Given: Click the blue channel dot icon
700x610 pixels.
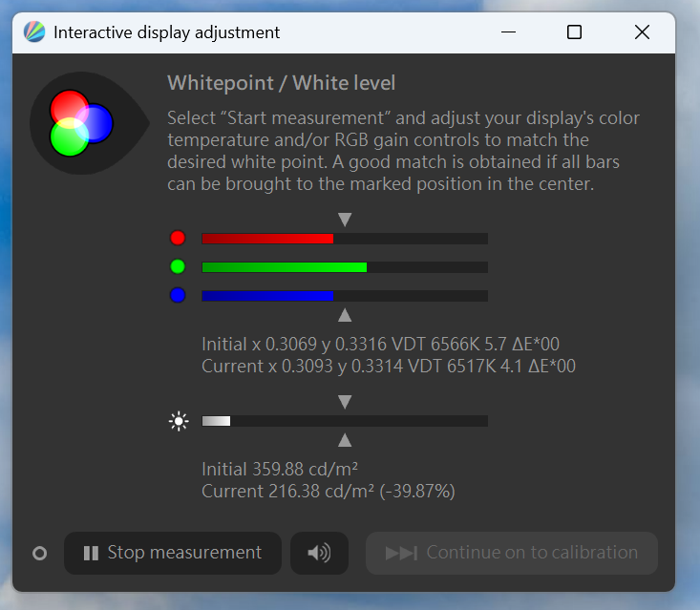Looking at the screenshot, I should [x=178, y=295].
